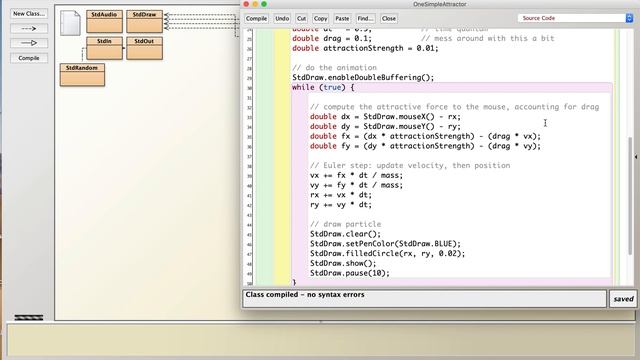This screenshot has height=360, width=640.
Task: Click the editor vertical scrollbar thumb
Action: pyautogui.click(x=630, y=196)
